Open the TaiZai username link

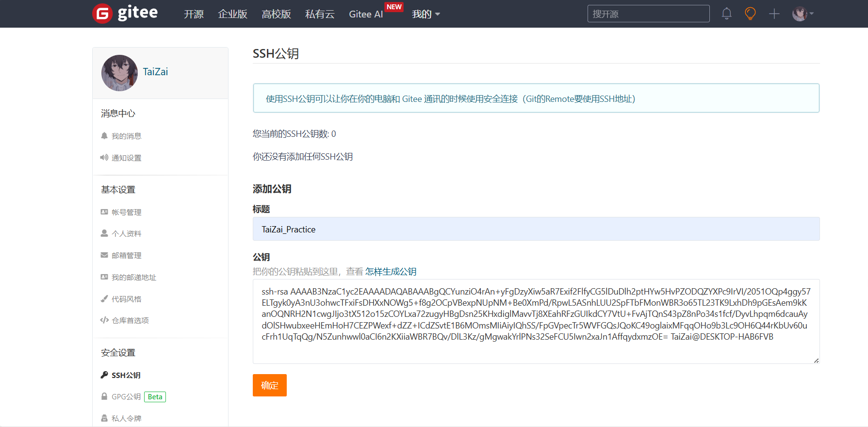click(x=155, y=72)
